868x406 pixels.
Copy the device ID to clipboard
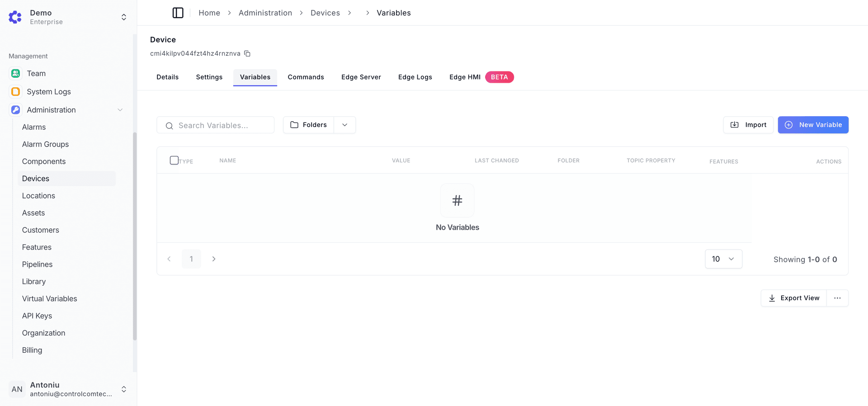pos(247,53)
